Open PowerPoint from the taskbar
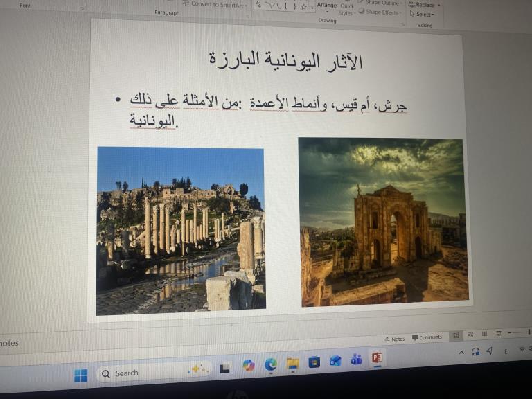Image resolution: width=532 pixels, height=399 pixels. tap(378, 359)
